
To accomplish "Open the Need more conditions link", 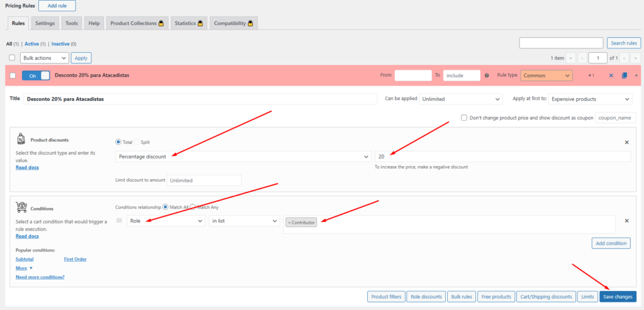I will pyautogui.click(x=40, y=277).
